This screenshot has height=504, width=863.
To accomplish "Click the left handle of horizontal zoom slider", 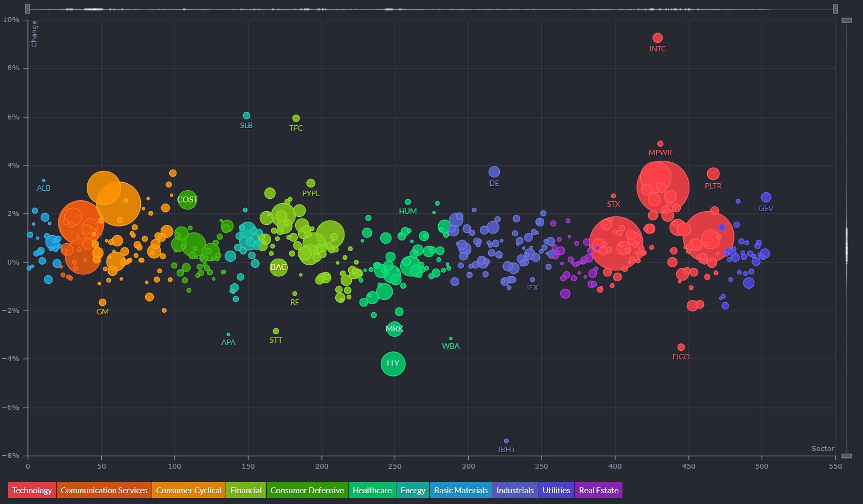I will (x=28, y=9).
